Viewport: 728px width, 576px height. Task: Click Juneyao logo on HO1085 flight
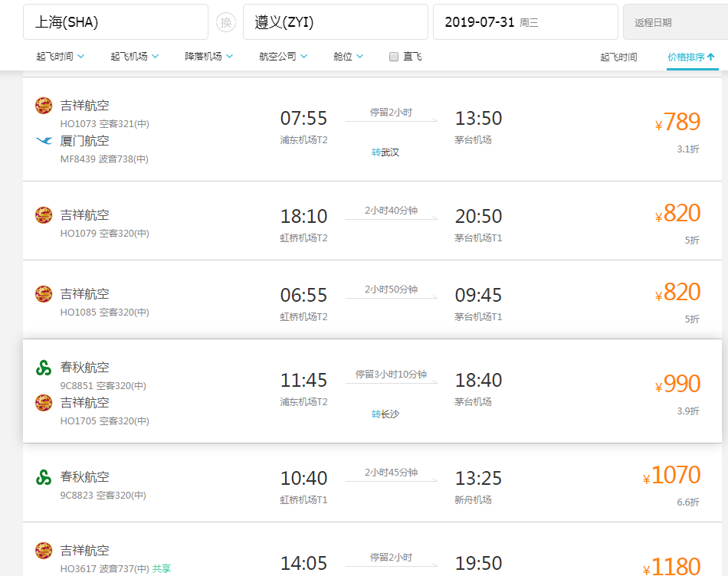point(44,294)
